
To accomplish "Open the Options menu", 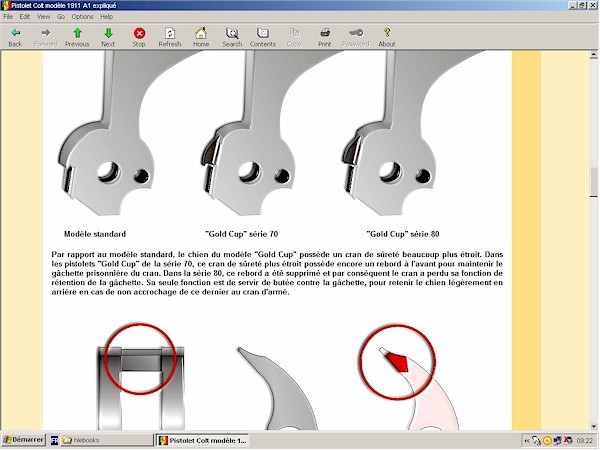I will (82, 16).
